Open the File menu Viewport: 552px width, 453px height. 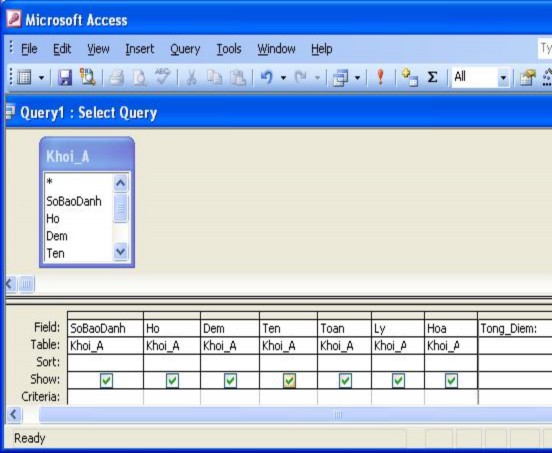[29, 49]
